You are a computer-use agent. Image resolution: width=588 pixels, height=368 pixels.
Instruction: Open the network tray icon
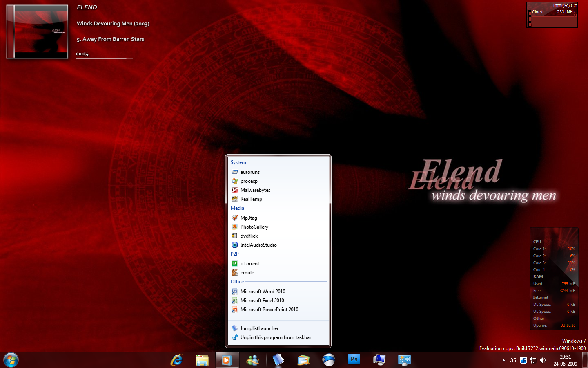tap(533, 360)
